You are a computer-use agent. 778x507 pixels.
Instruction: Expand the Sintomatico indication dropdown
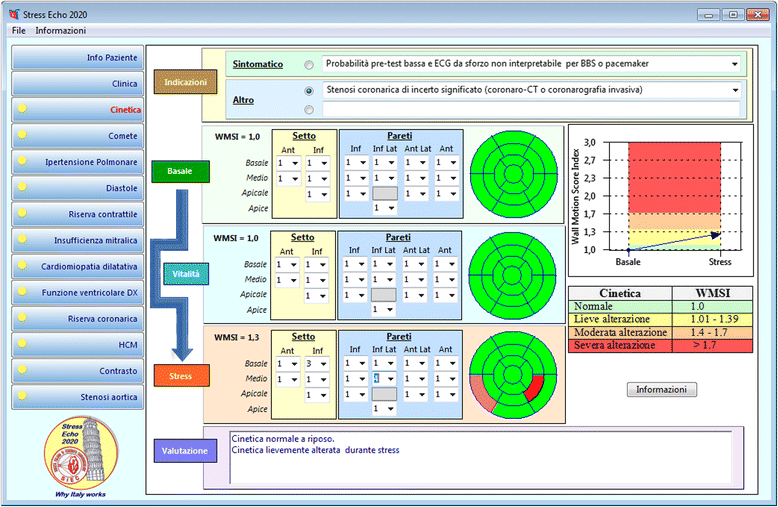(733, 64)
